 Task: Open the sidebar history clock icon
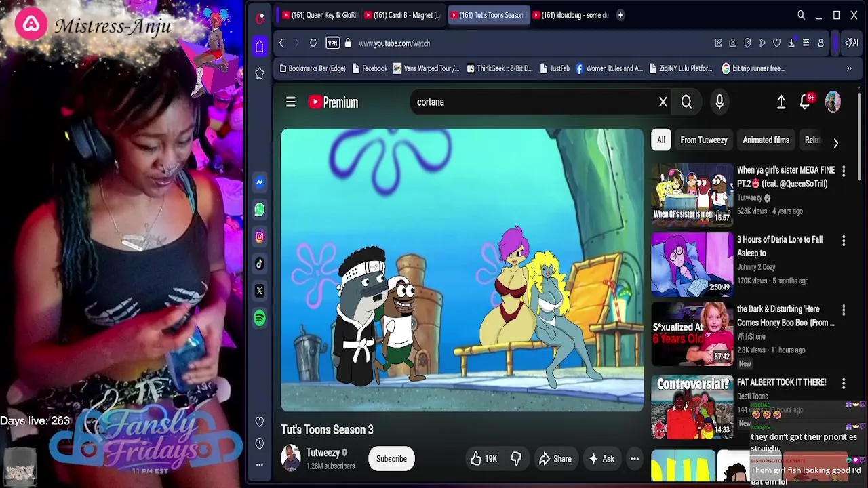coord(260,443)
